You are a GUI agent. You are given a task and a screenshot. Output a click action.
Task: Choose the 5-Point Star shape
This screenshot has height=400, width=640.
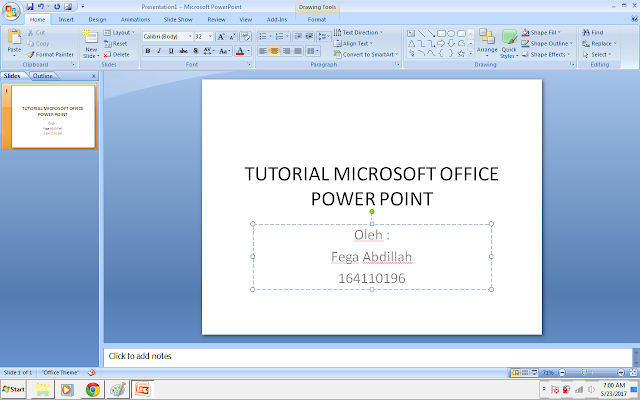(461, 53)
